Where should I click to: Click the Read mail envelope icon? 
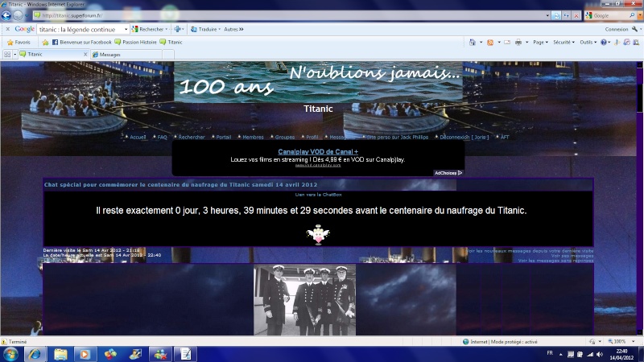click(x=507, y=43)
